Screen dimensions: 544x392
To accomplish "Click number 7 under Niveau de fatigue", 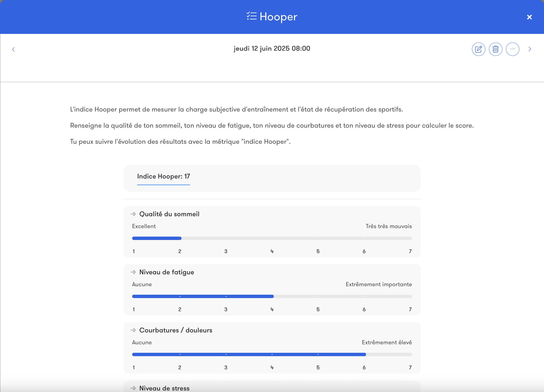I will 410,309.
